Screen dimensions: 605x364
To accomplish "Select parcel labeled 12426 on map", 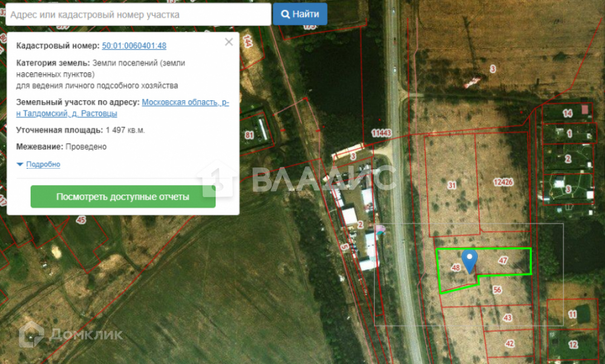I will [x=503, y=182].
